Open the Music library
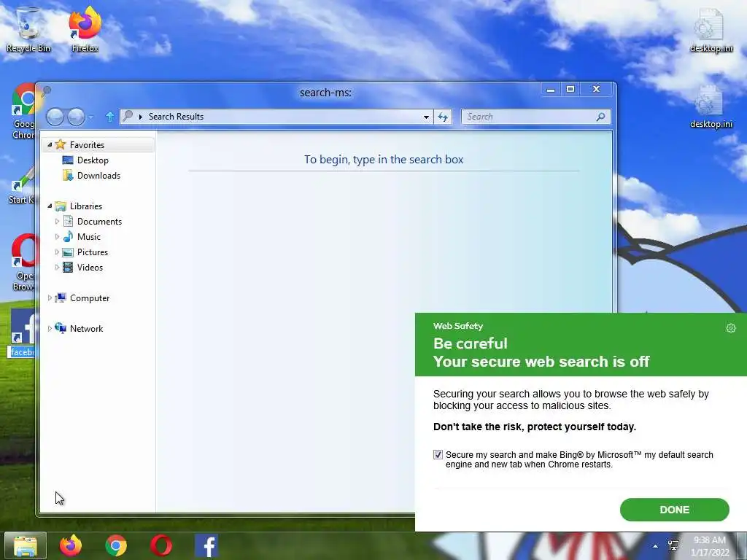The image size is (747, 560). (x=88, y=237)
